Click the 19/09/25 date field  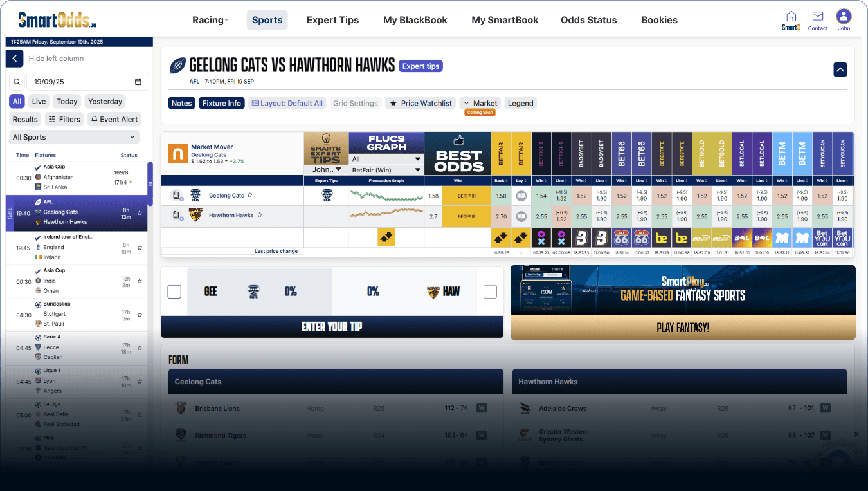(x=77, y=82)
